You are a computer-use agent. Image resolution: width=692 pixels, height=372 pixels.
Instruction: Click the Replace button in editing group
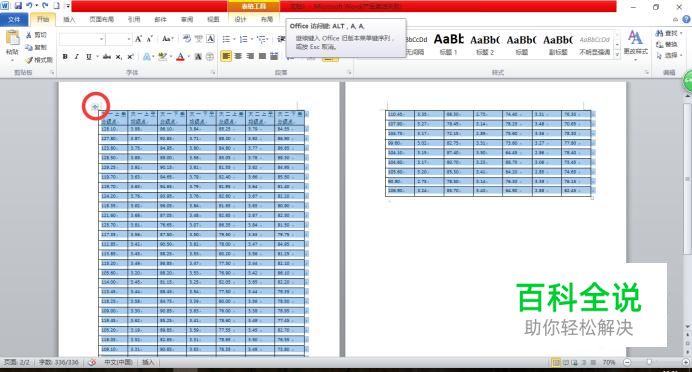click(x=667, y=45)
